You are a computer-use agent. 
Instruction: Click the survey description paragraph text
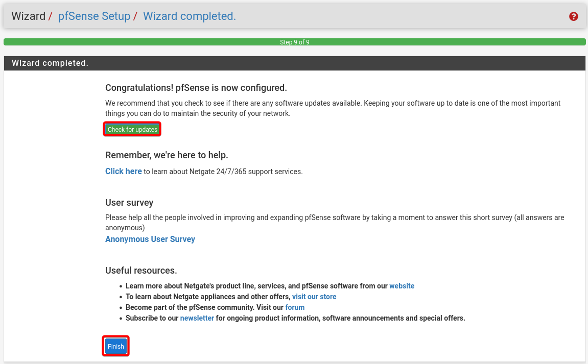tap(334, 222)
